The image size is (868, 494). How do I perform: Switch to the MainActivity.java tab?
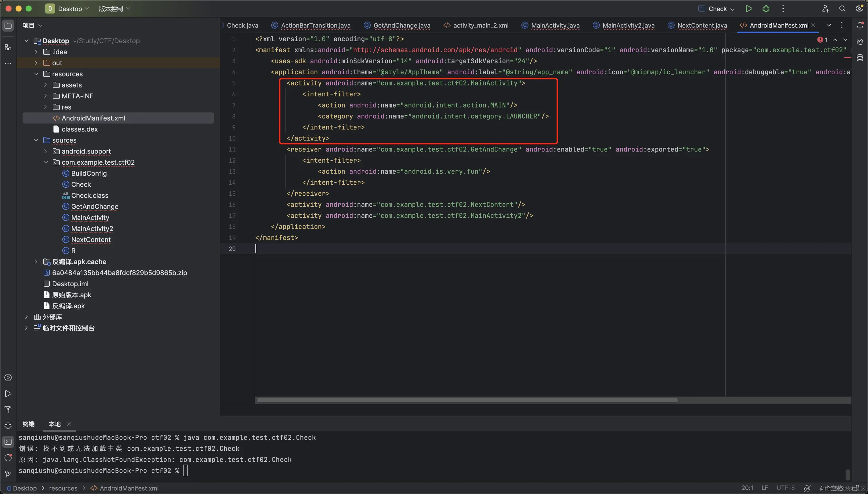click(555, 26)
